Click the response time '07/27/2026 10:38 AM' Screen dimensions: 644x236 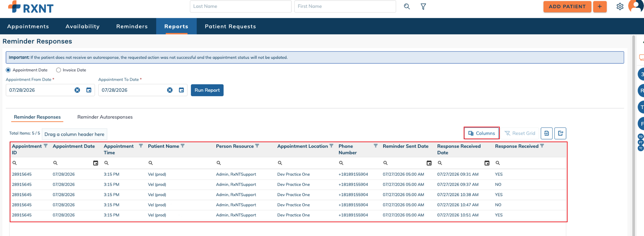point(458,195)
